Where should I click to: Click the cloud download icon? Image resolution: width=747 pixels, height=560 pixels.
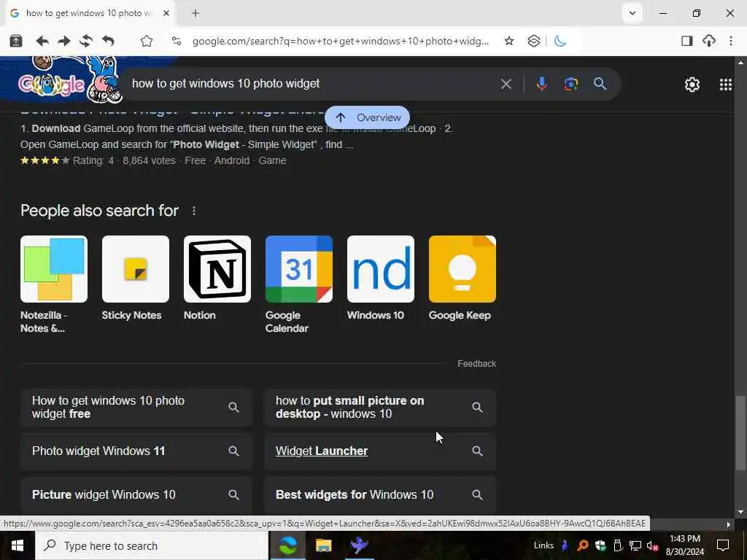pos(709,41)
